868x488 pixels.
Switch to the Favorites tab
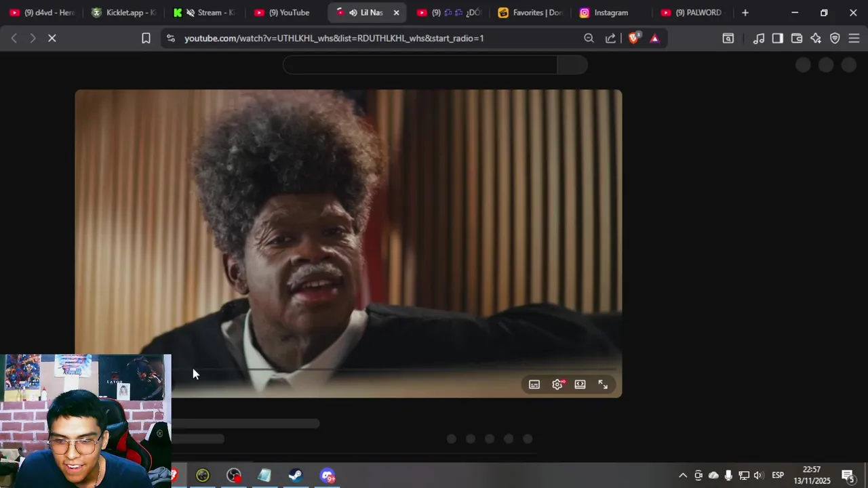pos(531,12)
